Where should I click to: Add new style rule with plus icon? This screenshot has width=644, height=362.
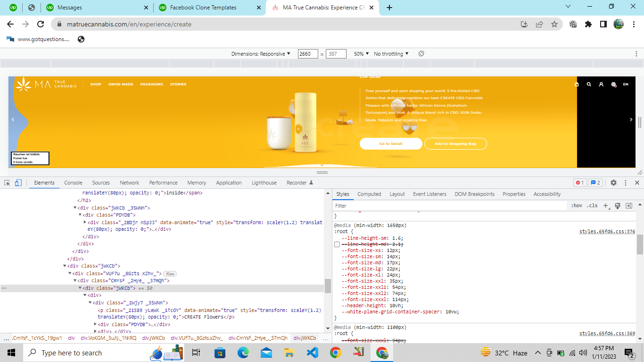pyautogui.click(x=606, y=206)
